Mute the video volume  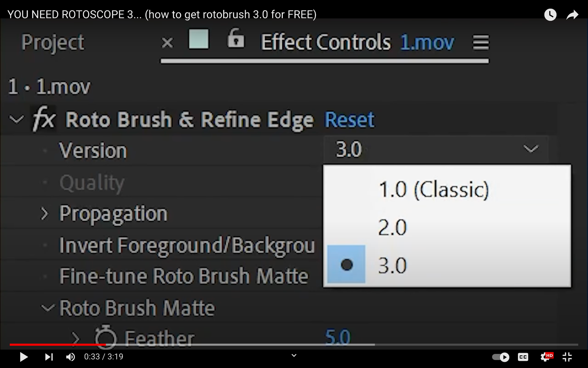70,357
